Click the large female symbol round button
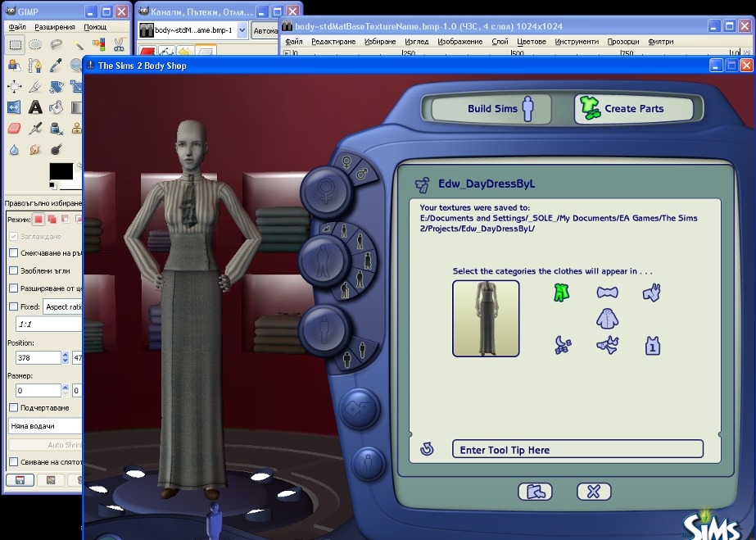This screenshot has height=540, width=756. click(x=325, y=192)
